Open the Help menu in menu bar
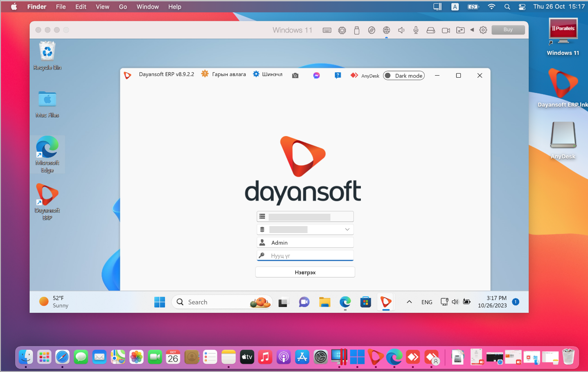Screen dimensions: 588x372 [x=175, y=7]
